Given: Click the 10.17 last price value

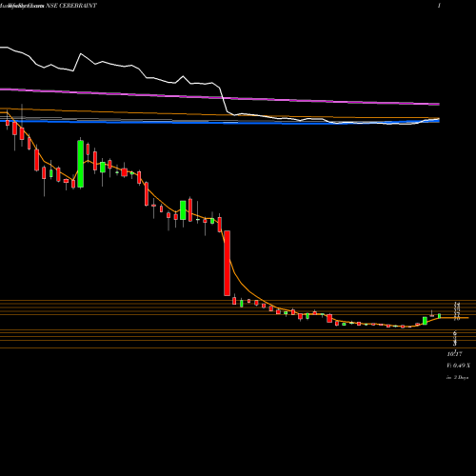Looking at the screenshot, I should [x=454, y=354].
